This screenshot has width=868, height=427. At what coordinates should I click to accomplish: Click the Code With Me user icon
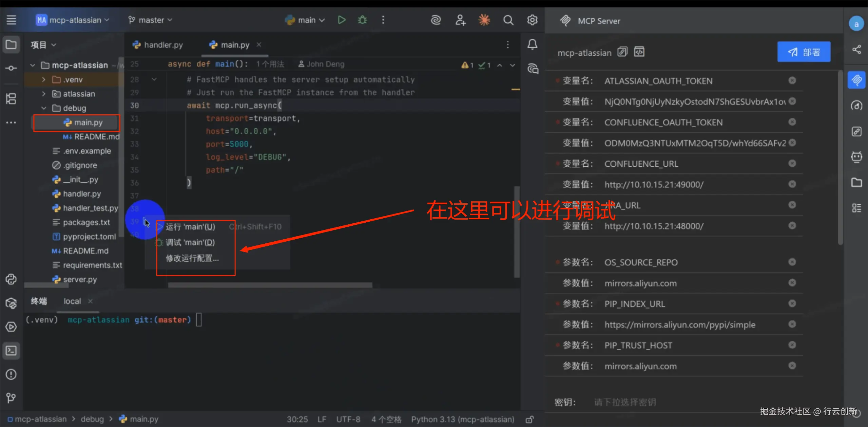click(460, 20)
